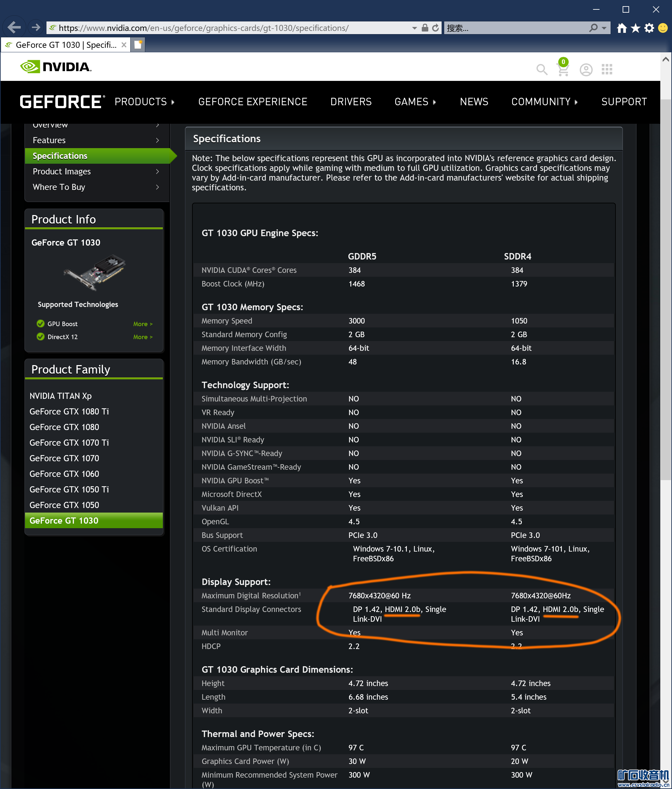Open NVIDIA TITAN Xp product link
The width and height of the screenshot is (672, 789).
[x=60, y=396]
